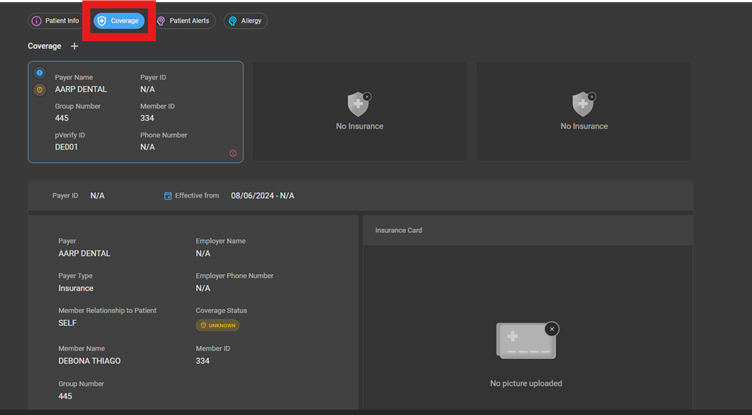Viewport: 752px width, 415px height.
Task: Click the Insurance Card panel header
Action: [x=399, y=230]
